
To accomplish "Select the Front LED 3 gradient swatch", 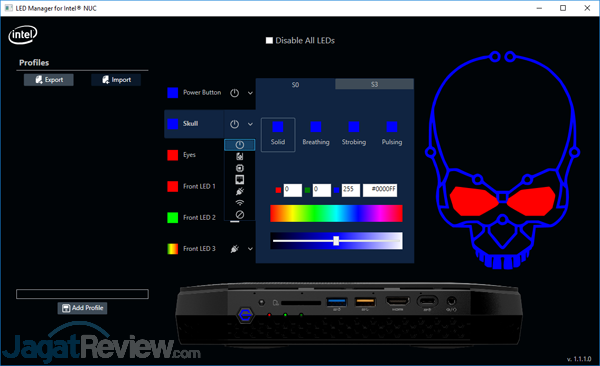I will [x=173, y=249].
